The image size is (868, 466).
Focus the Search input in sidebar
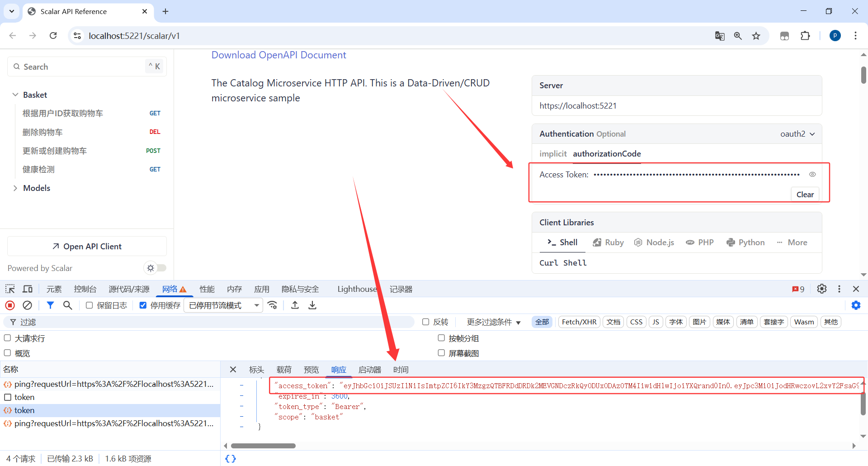87,67
